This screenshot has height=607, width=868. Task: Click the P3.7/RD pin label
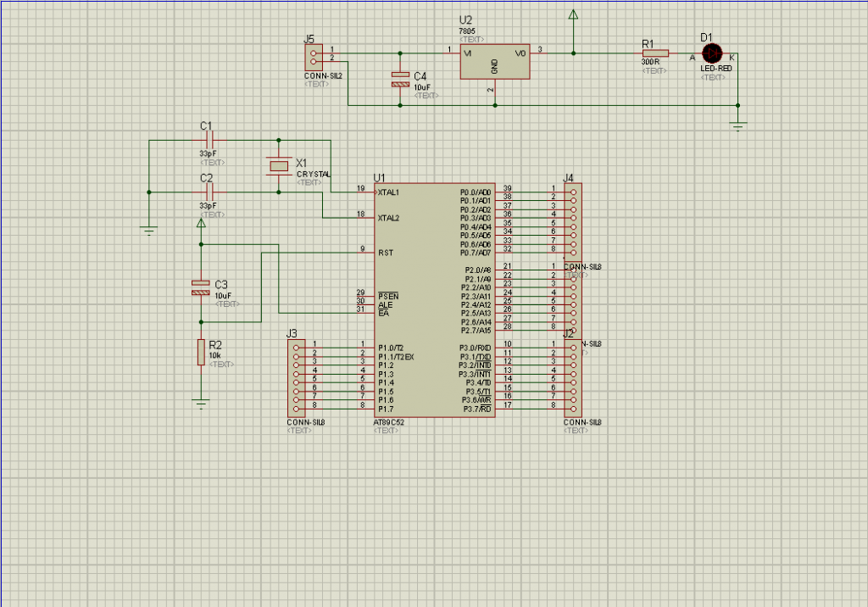point(475,409)
